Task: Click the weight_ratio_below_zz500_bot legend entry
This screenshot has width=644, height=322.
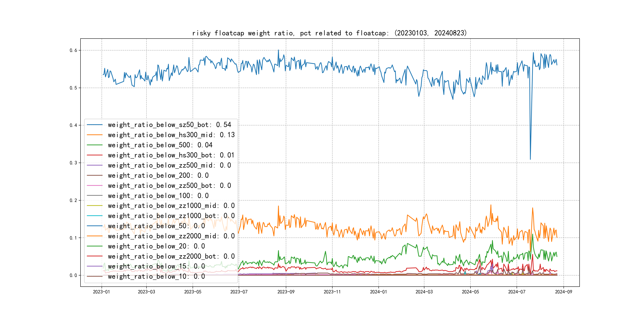Action: [170, 185]
